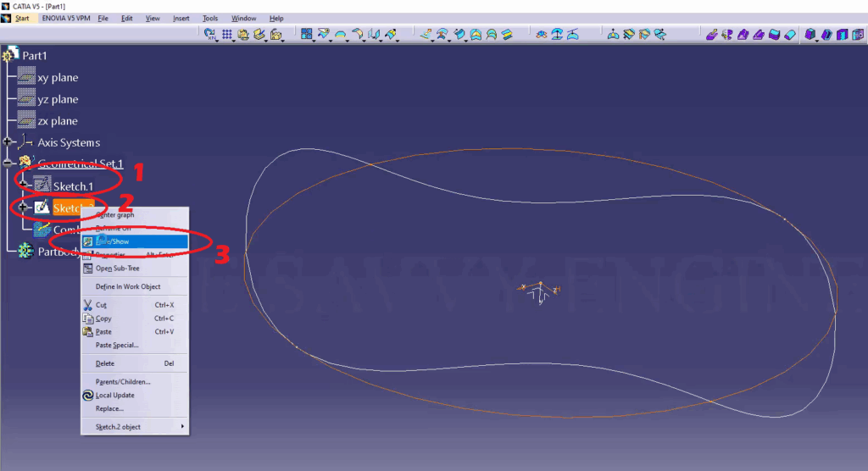This screenshot has height=471, width=868.
Task: Click the PartBody green gear icon
Action: 25,251
